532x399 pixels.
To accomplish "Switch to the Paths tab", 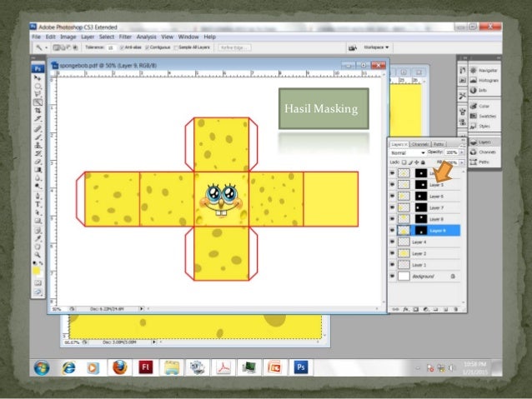I will pos(439,144).
